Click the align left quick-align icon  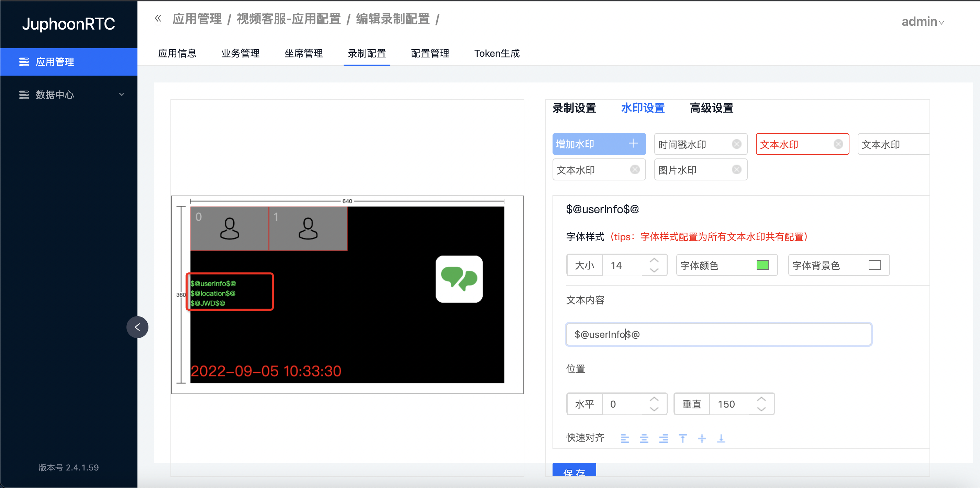(x=625, y=439)
